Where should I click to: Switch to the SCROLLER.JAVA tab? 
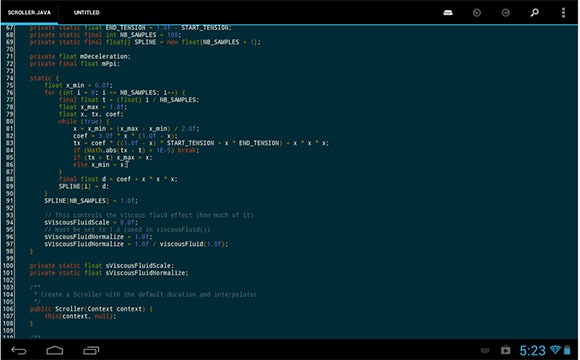pos(29,13)
